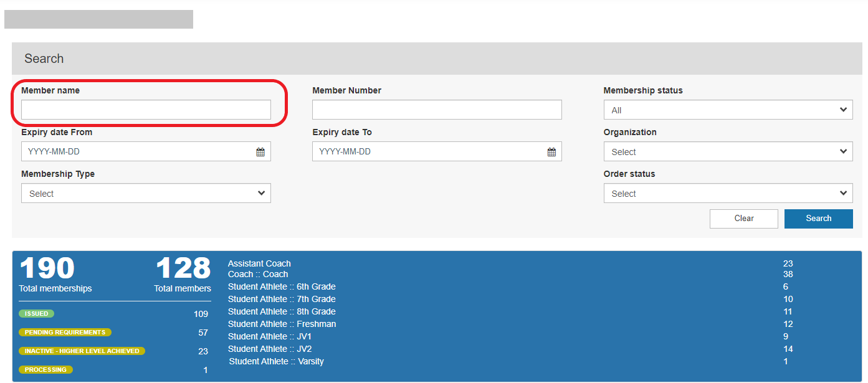Click the Coach count 38
The width and height of the screenshot is (868, 383).
tap(788, 274)
